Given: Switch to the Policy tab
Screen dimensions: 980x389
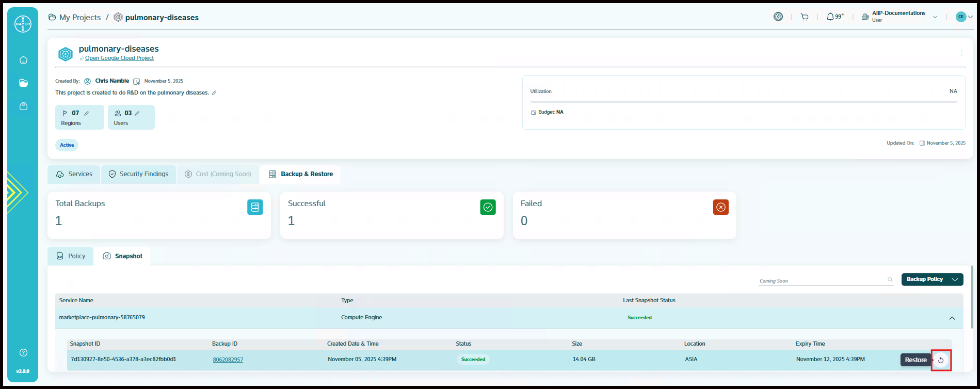Looking at the screenshot, I should (x=71, y=256).
